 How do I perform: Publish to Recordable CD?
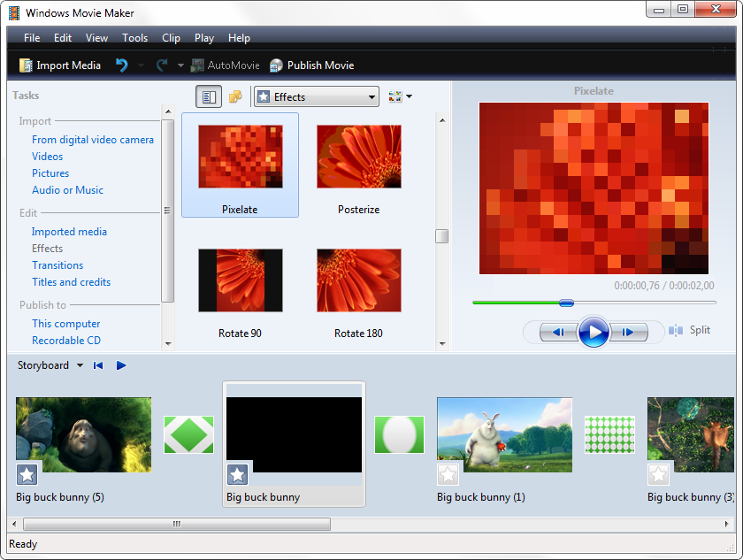coord(66,341)
